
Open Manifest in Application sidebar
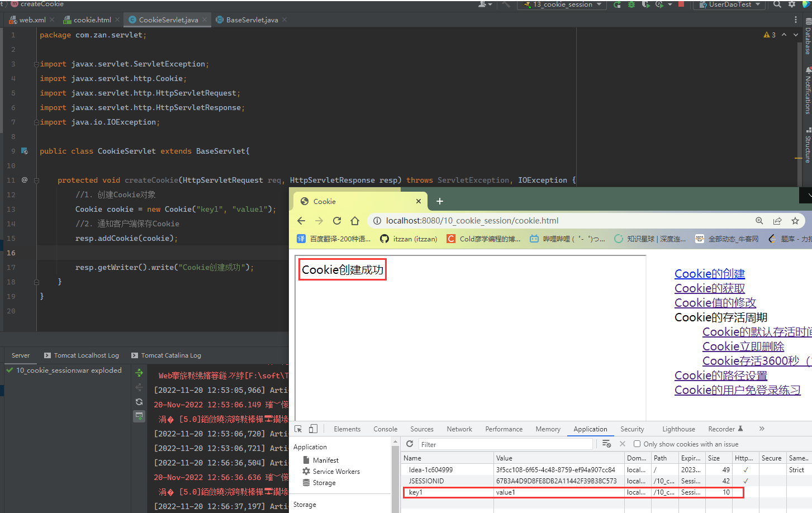pyautogui.click(x=325, y=460)
